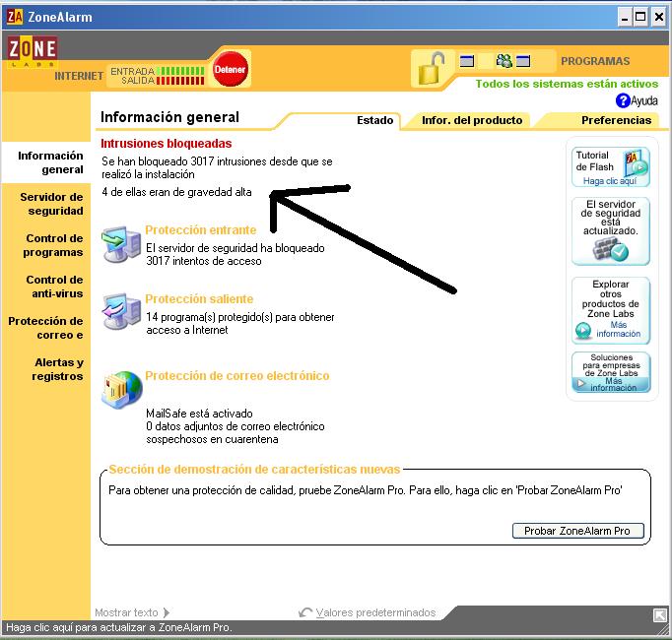The height and width of the screenshot is (640, 672).
Task: Click '4 de ellas eran de gravedad alta'
Action: (x=176, y=192)
